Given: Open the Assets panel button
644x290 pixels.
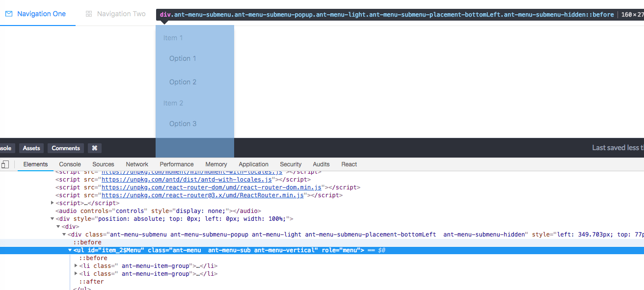Looking at the screenshot, I should click(x=31, y=148).
